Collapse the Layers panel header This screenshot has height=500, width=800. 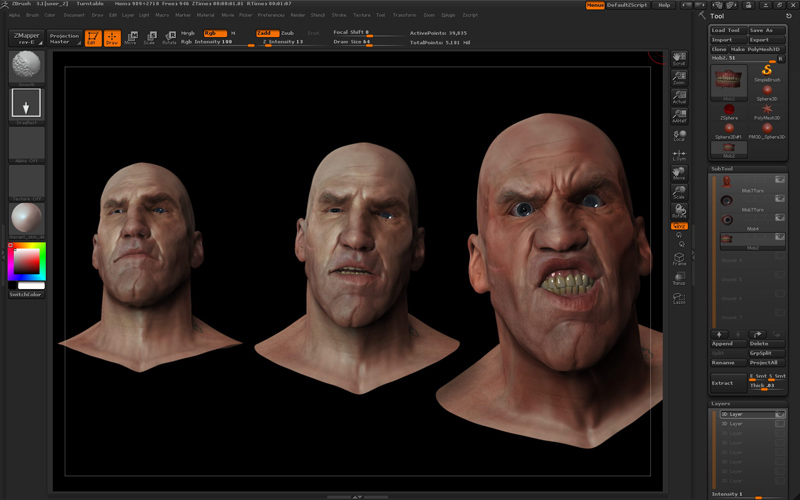click(748, 404)
